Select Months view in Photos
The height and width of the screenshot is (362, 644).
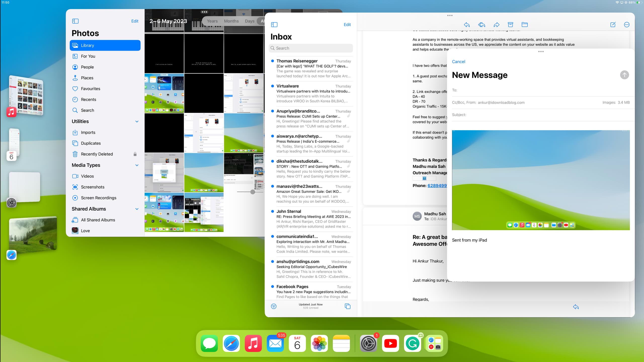tap(231, 21)
